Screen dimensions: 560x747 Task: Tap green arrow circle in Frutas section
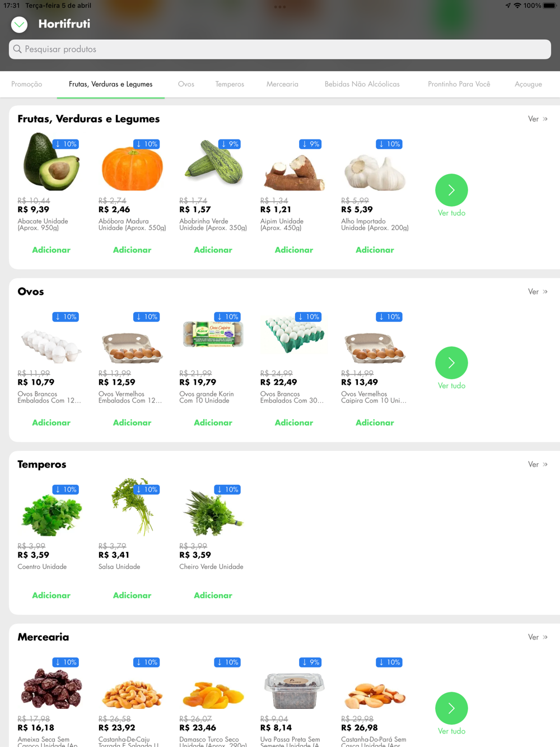point(451,190)
